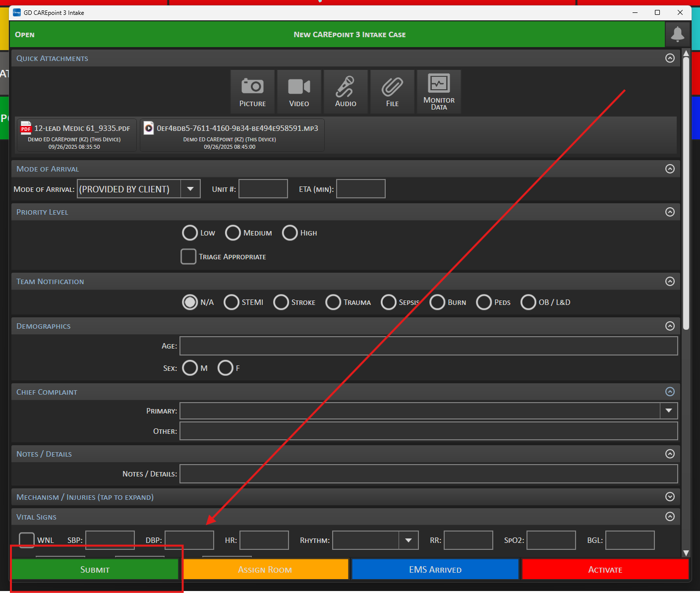
Task: Select Medium priority level
Action: pyautogui.click(x=233, y=233)
